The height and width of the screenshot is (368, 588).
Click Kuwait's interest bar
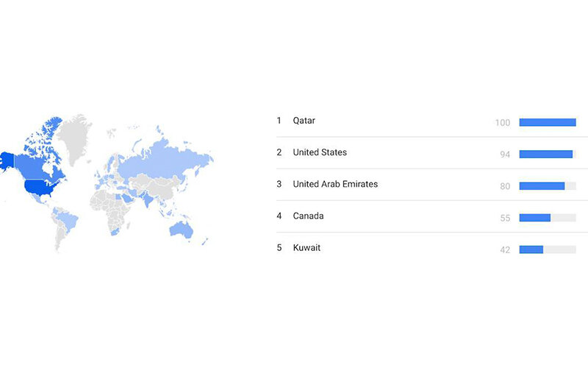(548, 250)
